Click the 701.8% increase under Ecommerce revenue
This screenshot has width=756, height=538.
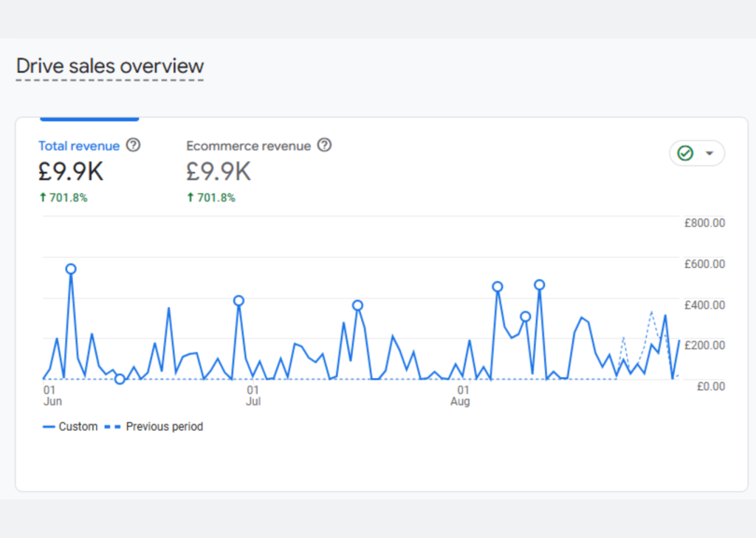(x=210, y=198)
